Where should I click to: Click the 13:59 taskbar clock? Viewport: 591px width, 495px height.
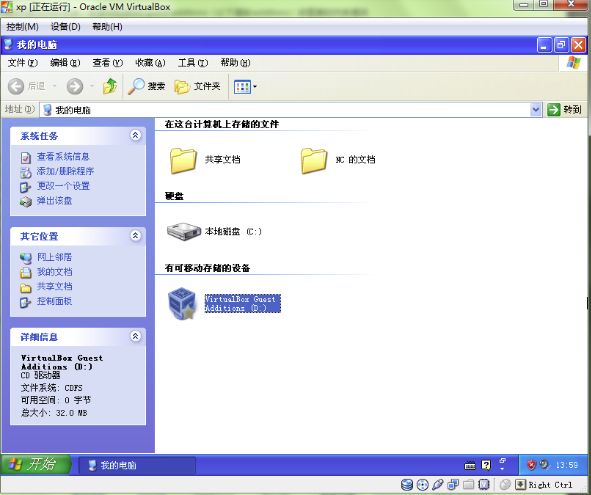[567, 465]
